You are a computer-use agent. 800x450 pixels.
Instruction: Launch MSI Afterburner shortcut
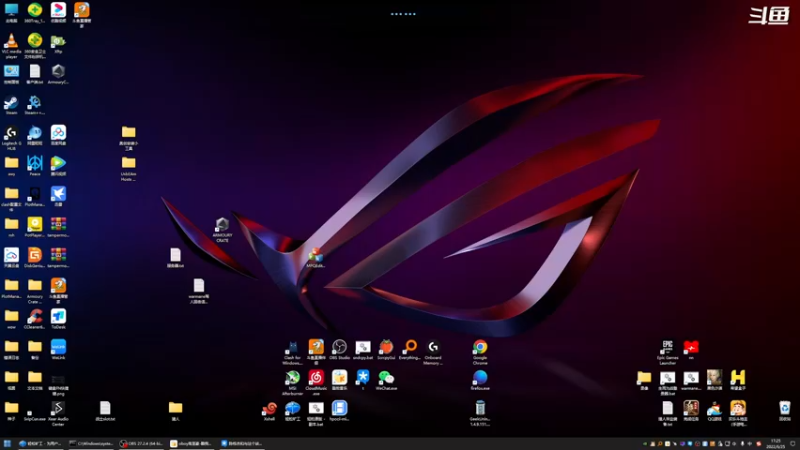pyautogui.click(x=292, y=378)
